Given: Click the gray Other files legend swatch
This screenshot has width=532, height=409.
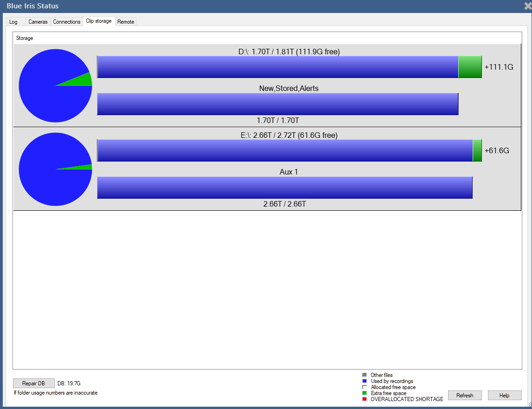Looking at the screenshot, I should [365, 375].
